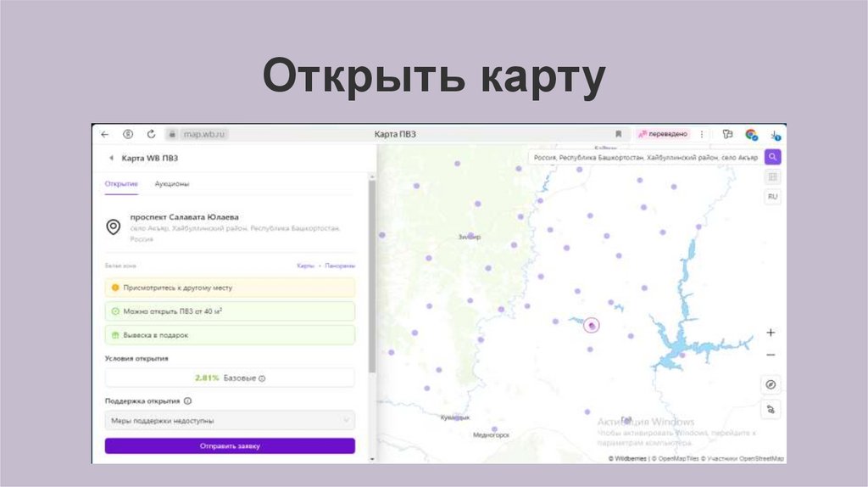Click orange warning dot in the notice
This screenshot has width=868, height=487.
point(115,288)
